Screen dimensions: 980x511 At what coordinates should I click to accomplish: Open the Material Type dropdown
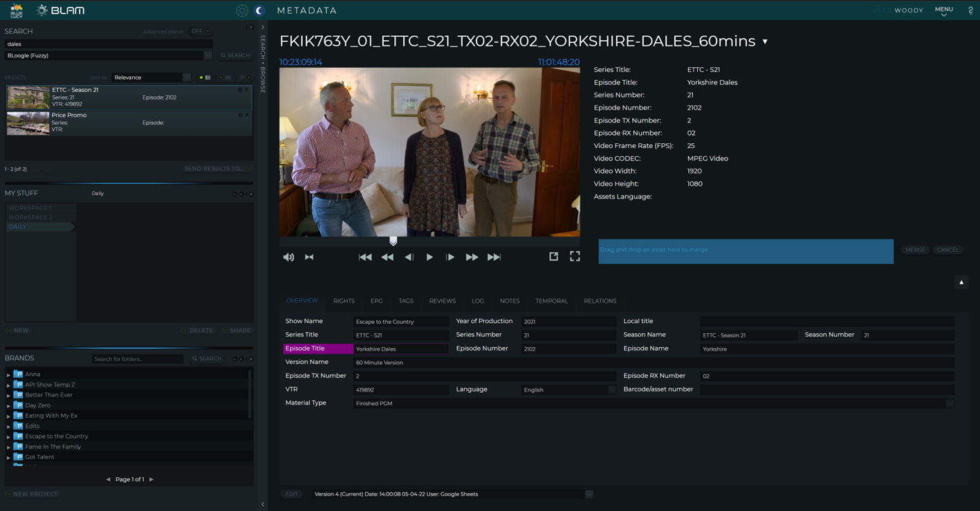click(950, 403)
